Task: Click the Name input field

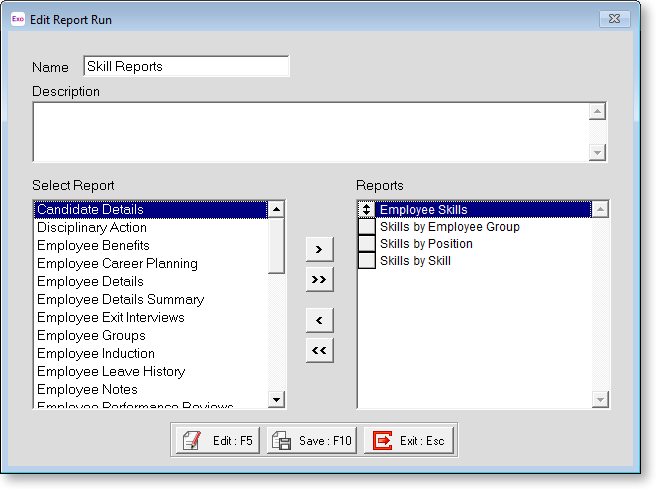Action: tap(186, 67)
